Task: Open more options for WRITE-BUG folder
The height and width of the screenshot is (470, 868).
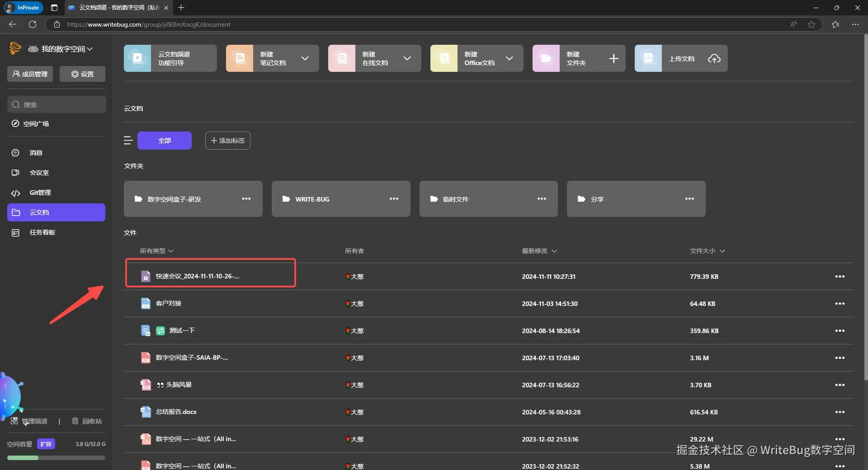Action: tap(394, 199)
